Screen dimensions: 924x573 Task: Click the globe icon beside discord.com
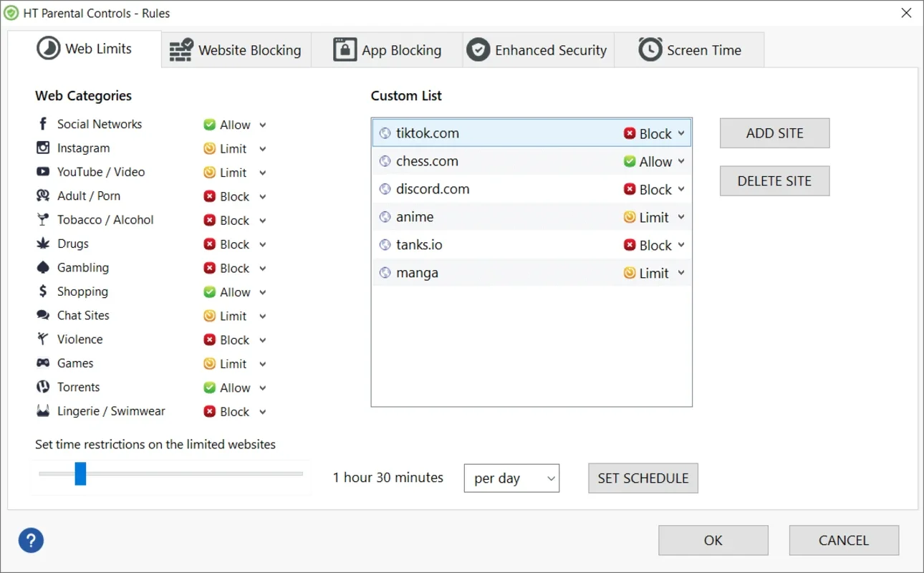click(385, 189)
